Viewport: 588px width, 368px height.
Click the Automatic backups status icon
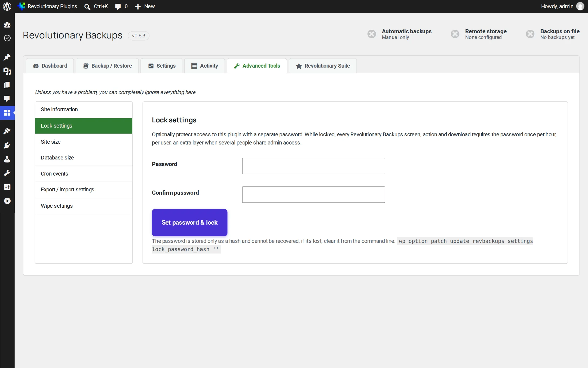pyautogui.click(x=372, y=34)
